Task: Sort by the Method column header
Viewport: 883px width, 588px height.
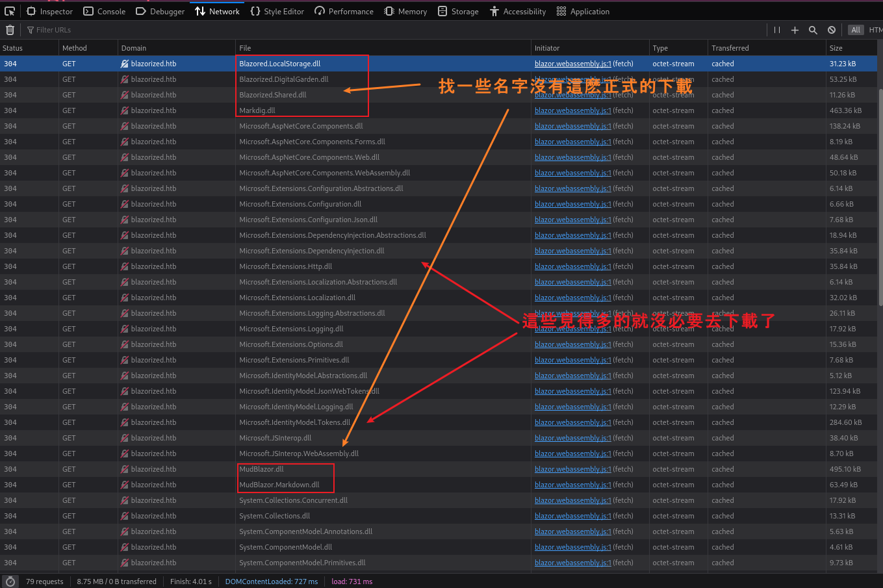Action: (x=88, y=48)
